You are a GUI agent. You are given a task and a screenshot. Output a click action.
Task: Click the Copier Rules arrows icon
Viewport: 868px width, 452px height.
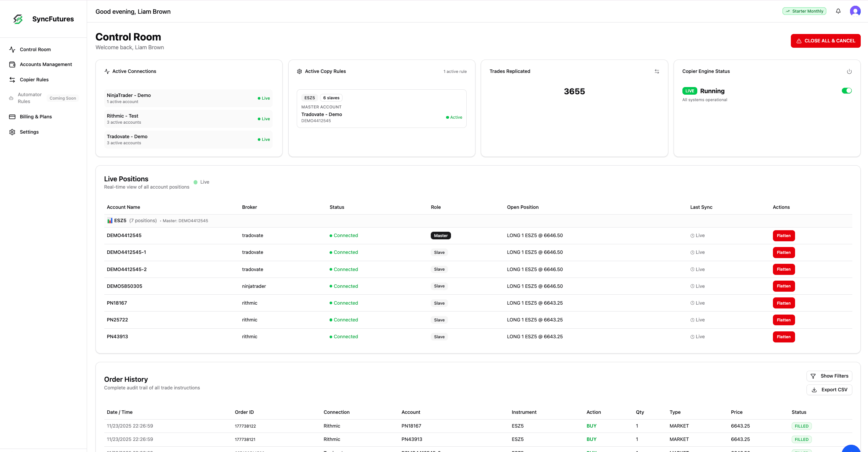click(12, 79)
